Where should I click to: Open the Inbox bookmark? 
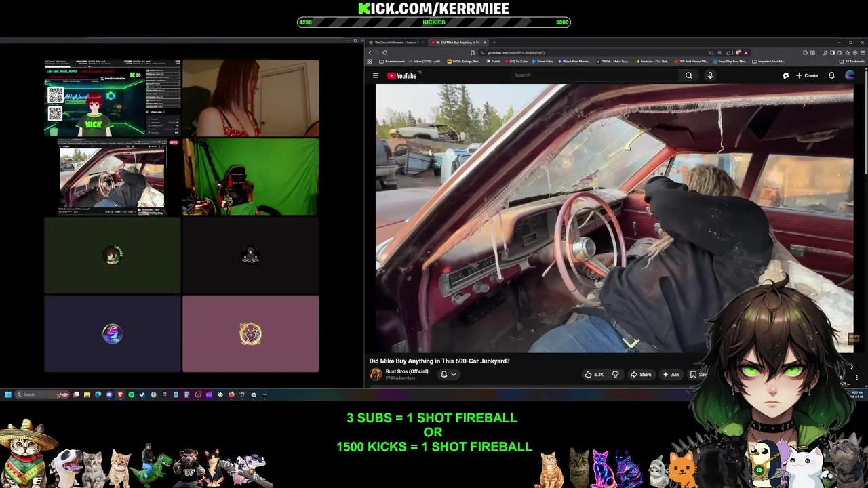[426, 61]
